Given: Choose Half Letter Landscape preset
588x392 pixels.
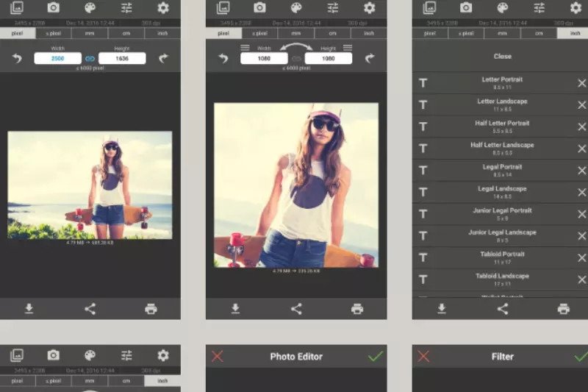Looking at the screenshot, I should tap(502, 148).
